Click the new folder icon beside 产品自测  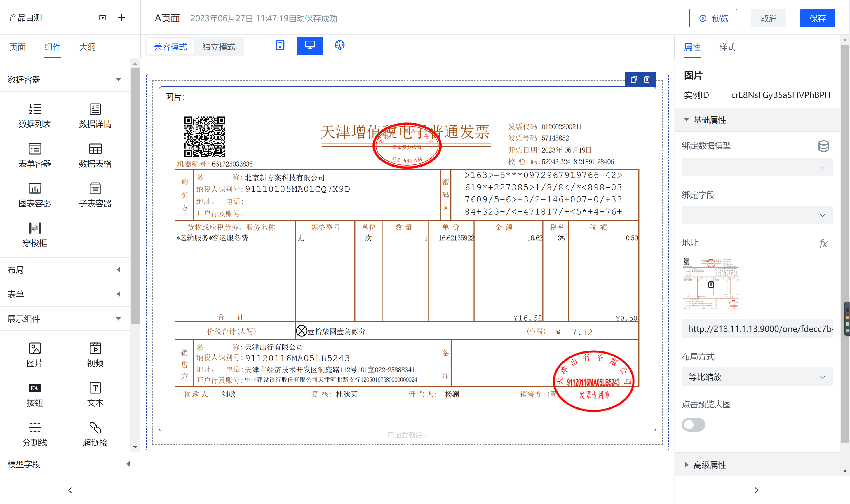tap(103, 18)
